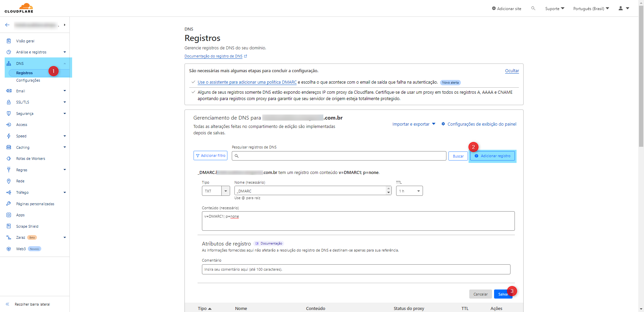
Task: Click the Cloudflare logo
Action: click(19, 8)
